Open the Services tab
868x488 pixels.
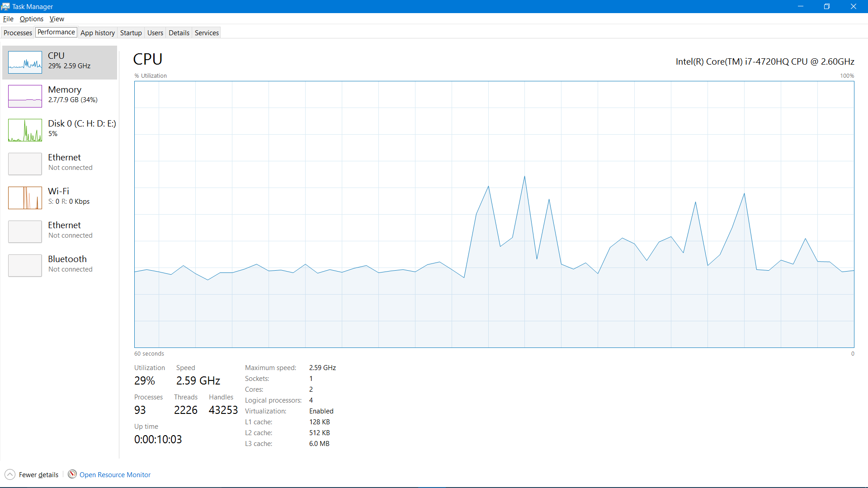point(207,33)
